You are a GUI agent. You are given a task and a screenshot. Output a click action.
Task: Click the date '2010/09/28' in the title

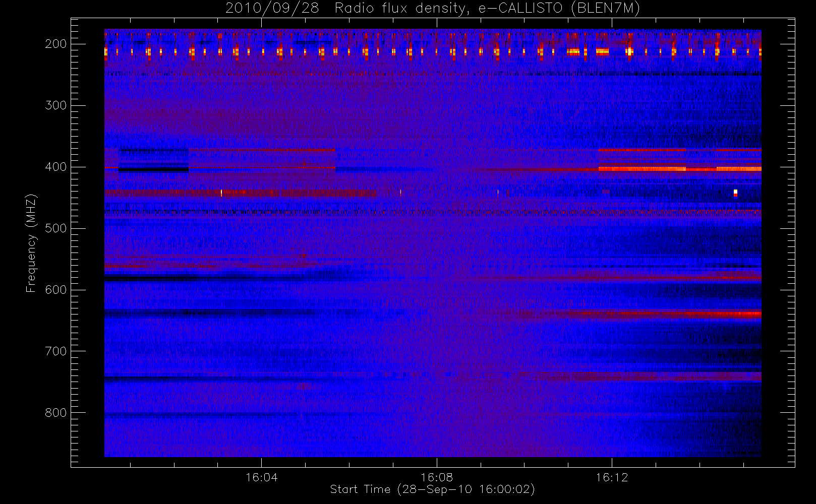pyautogui.click(x=272, y=9)
